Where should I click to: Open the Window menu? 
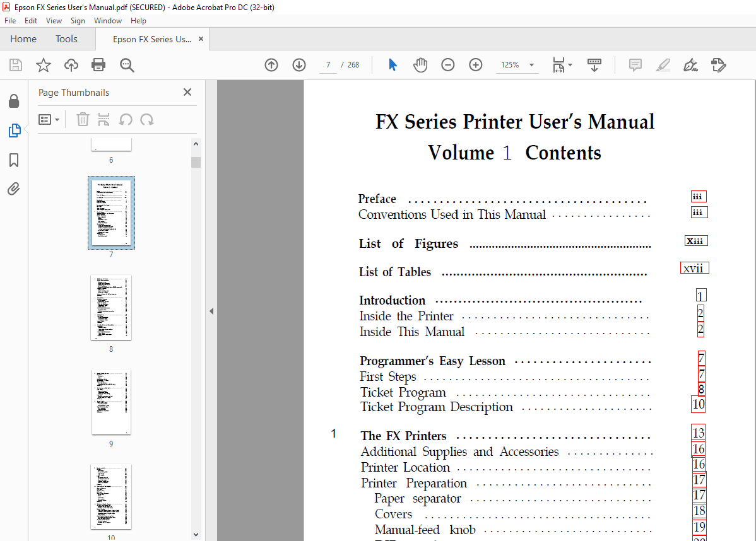[x=107, y=21]
